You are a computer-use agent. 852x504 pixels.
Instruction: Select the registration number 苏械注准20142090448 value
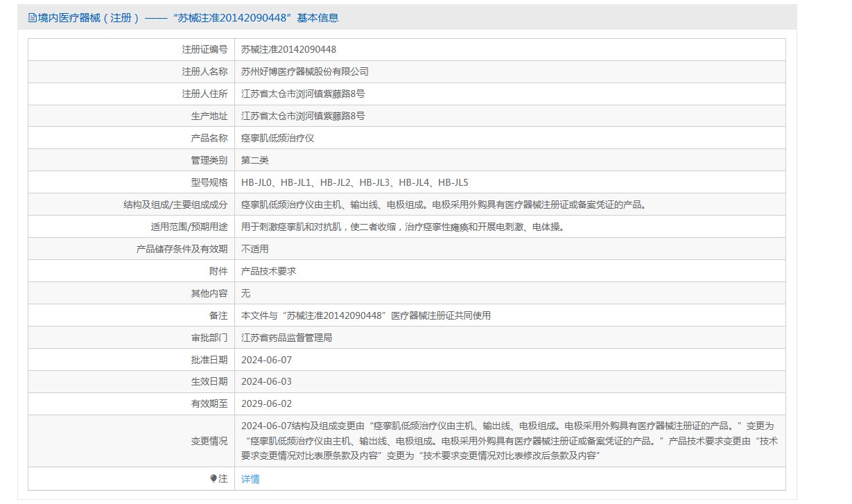[x=288, y=49]
